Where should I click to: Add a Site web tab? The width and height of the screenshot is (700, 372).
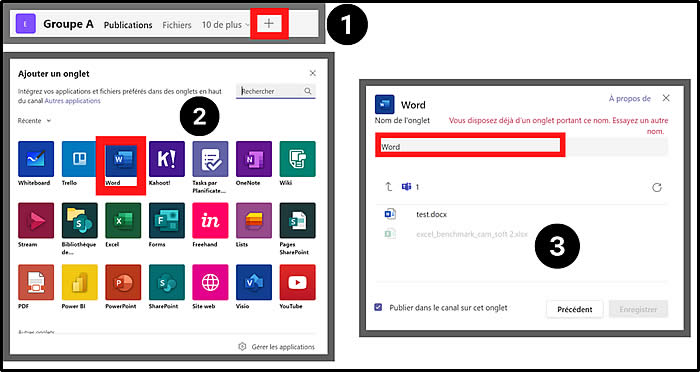pos(210,282)
